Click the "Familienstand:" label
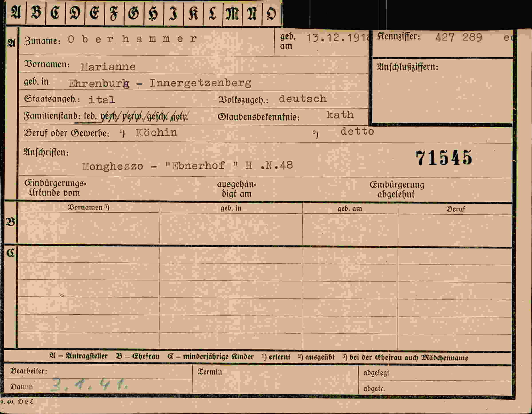The image size is (532, 414). 52,116
